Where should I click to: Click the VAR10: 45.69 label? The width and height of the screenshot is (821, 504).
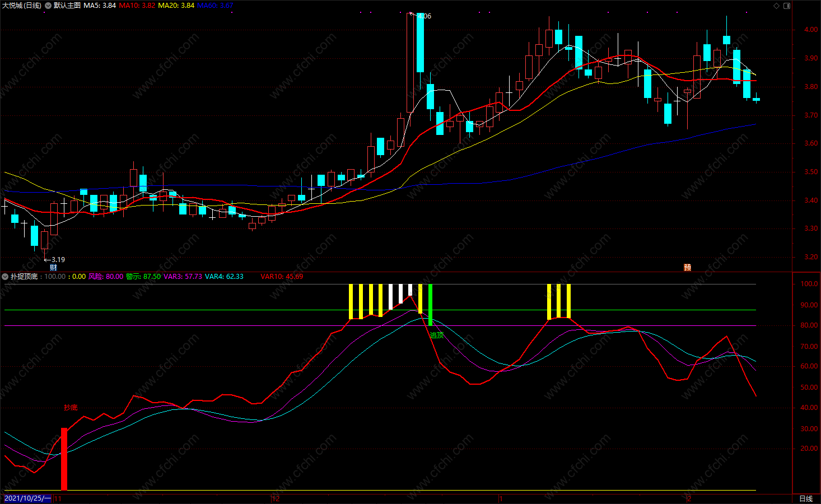[282, 277]
